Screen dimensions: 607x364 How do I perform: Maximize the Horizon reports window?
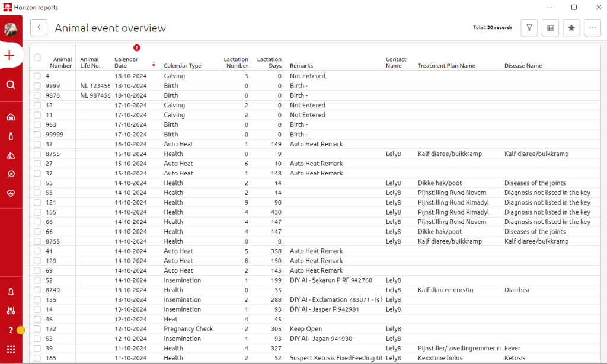point(574,7)
